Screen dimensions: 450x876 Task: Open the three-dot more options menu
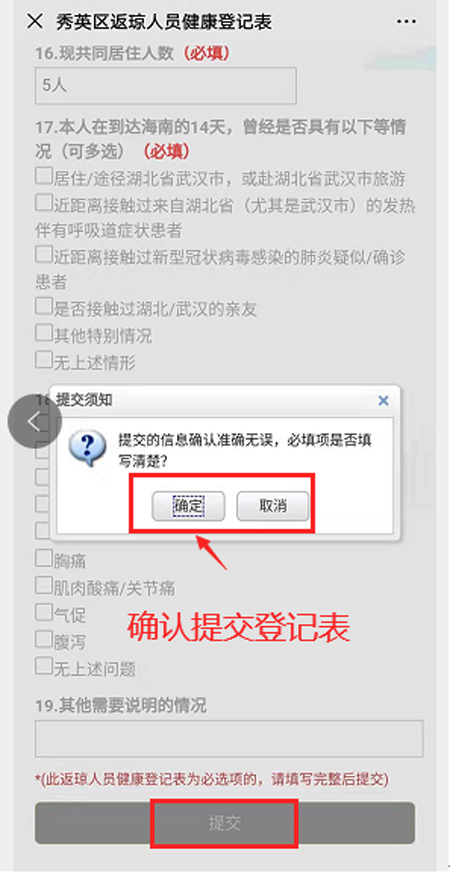tap(407, 21)
